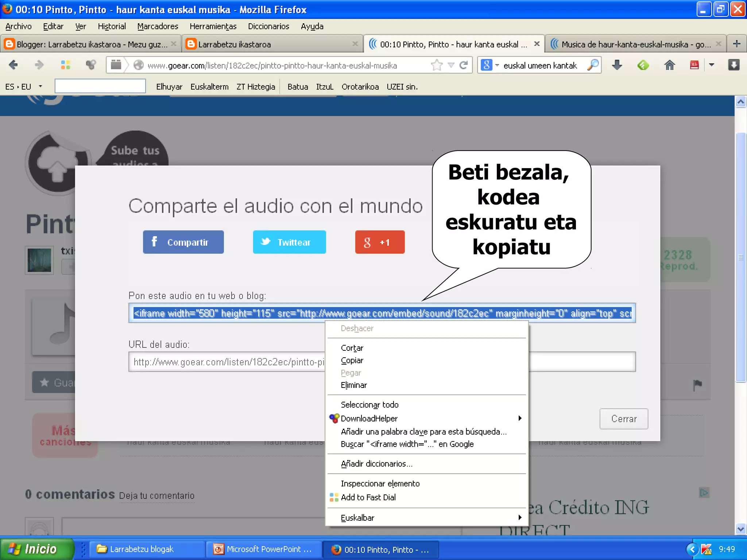Choose Copiar from the context menu
Screen dimensions: 747x560
point(352,361)
